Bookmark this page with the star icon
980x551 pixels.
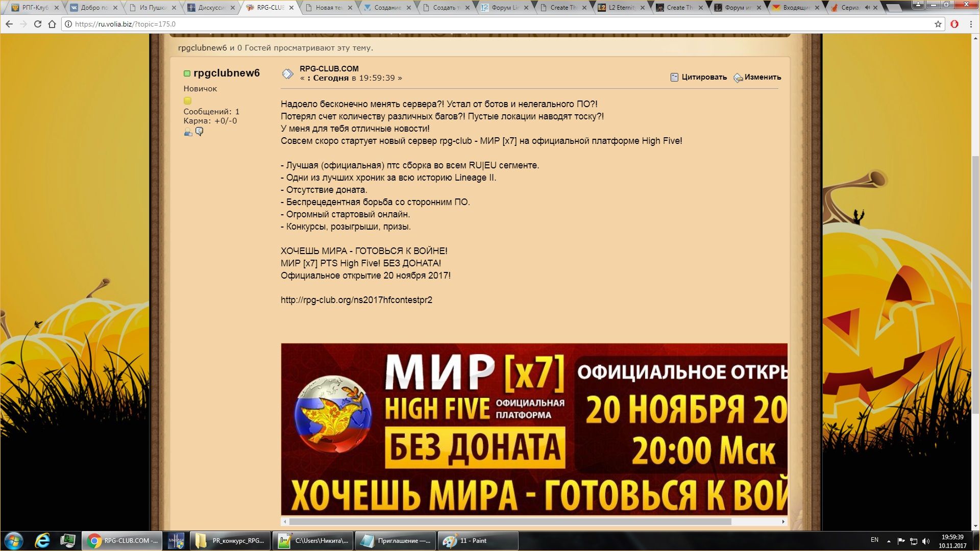tap(938, 24)
